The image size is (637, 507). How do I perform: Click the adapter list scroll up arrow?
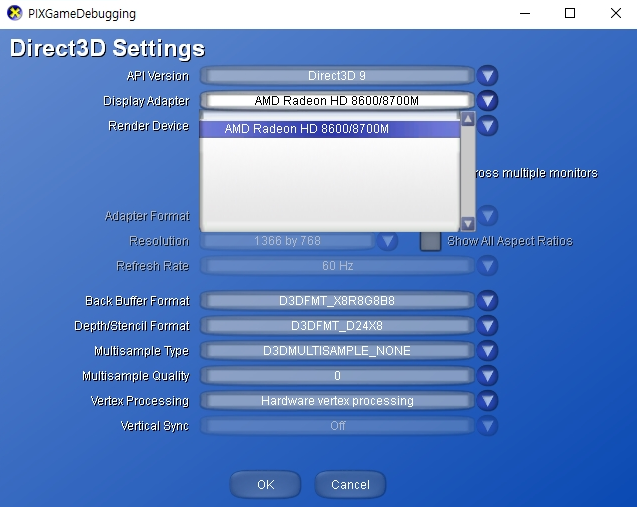[468, 119]
